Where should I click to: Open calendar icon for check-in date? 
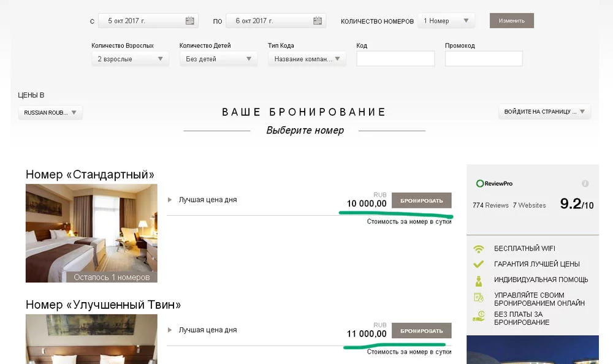pyautogui.click(x=189, y=21)
